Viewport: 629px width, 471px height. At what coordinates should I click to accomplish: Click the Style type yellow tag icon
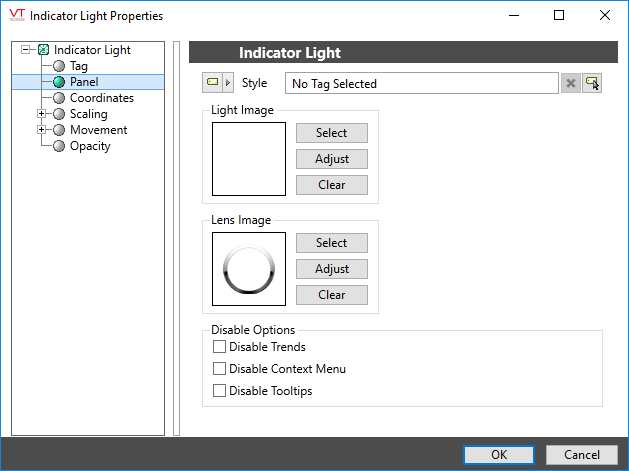click(x=212, y=83)
